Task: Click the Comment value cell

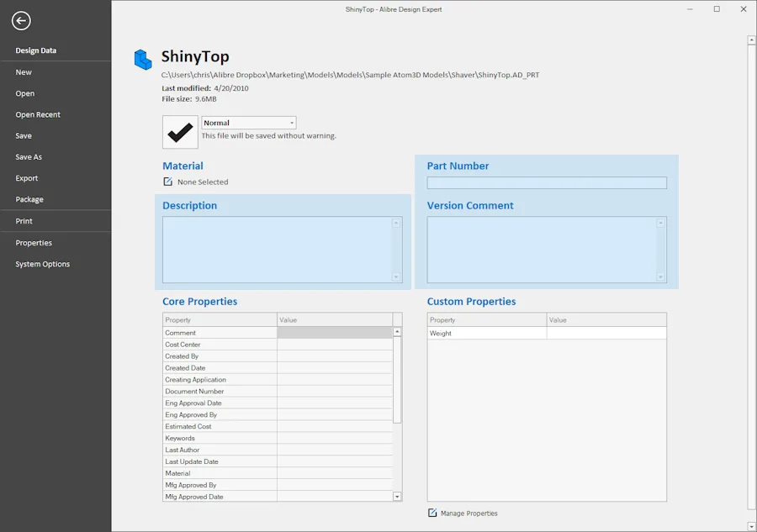Action: (335, 332)
